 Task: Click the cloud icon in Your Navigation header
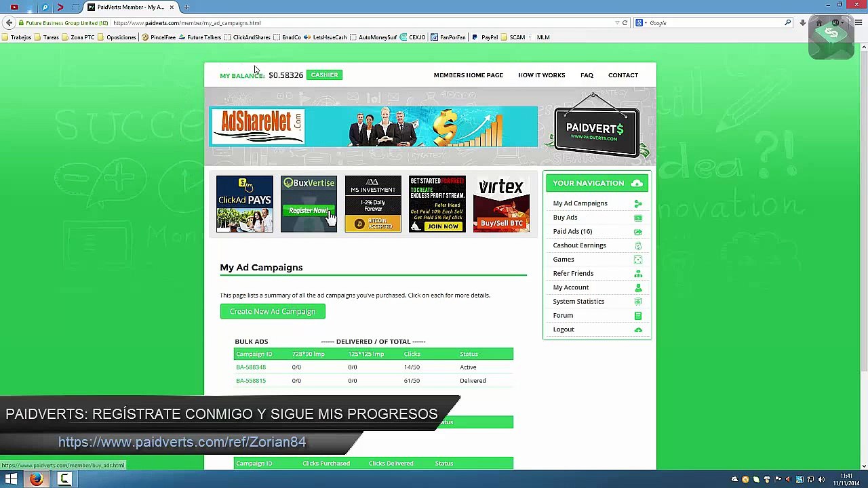point(636,183)
